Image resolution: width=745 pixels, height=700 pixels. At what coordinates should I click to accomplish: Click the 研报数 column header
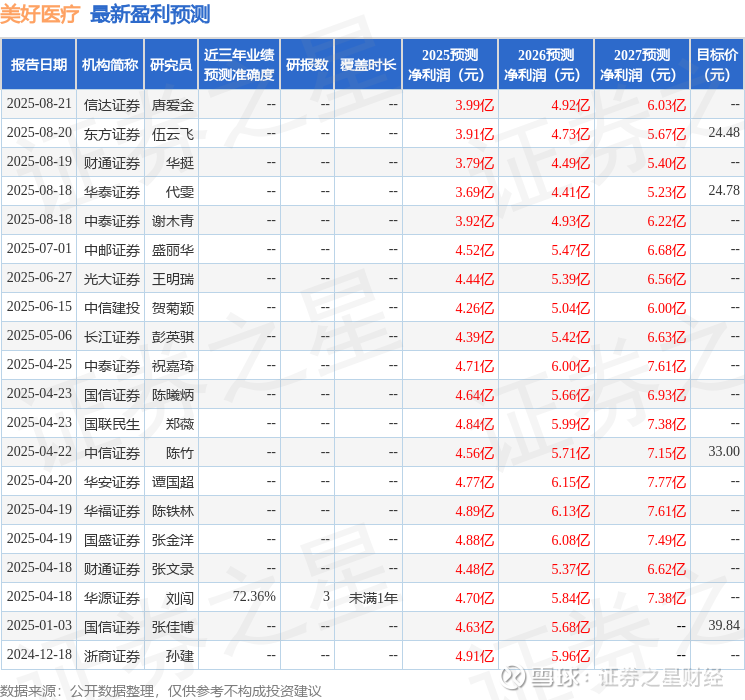[307, 65]
